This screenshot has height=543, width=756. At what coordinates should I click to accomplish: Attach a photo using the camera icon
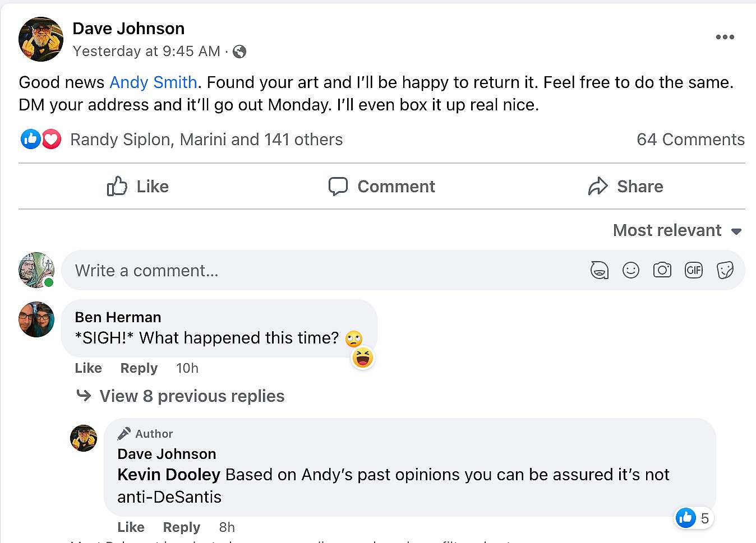(662, 271)
